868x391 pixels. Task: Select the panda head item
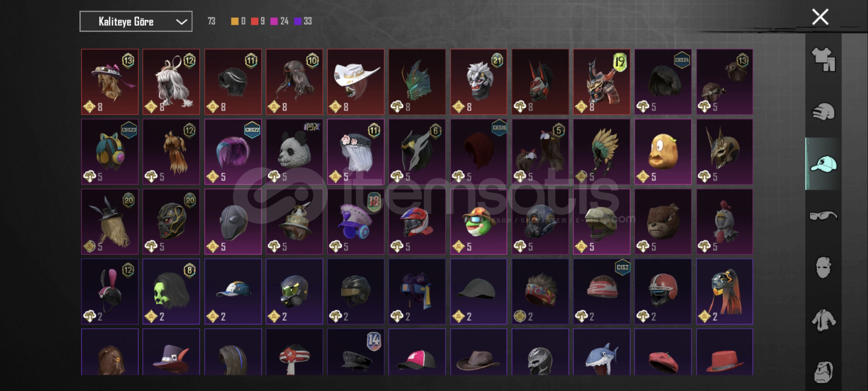294,152
